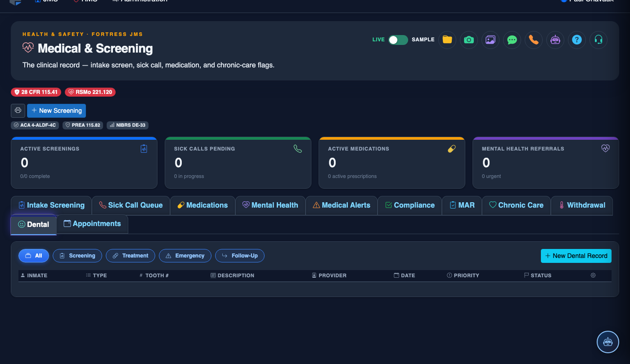
Task: Open the Sick Call Queue tab
Action: (131, 205)
